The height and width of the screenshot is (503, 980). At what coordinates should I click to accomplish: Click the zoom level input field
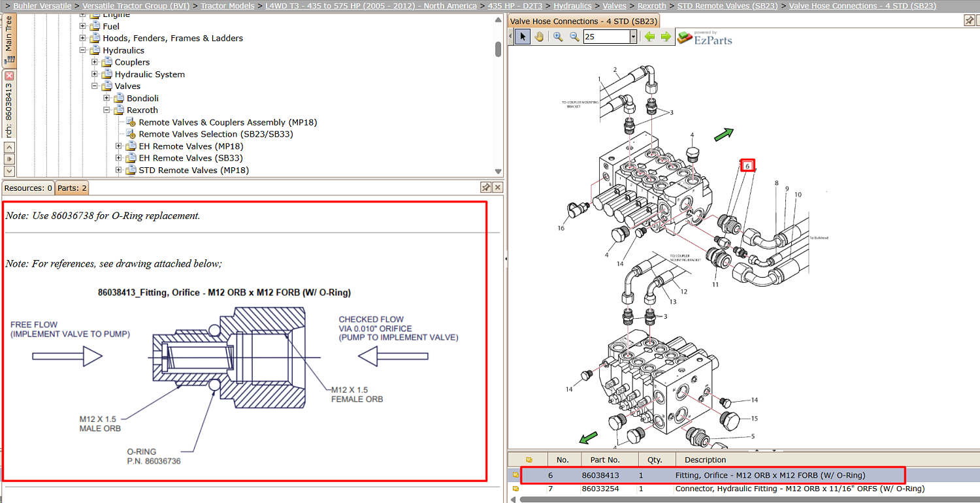[x=606, y=37]
